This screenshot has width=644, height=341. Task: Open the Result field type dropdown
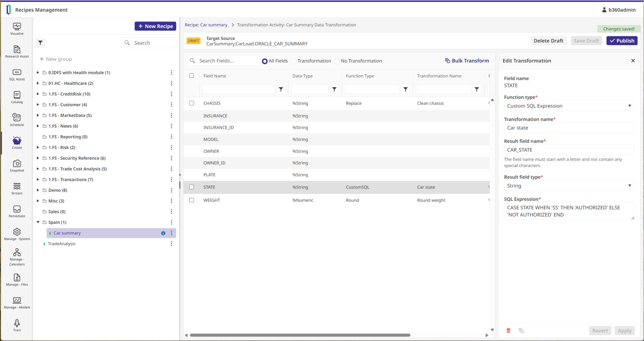point(569,186)
